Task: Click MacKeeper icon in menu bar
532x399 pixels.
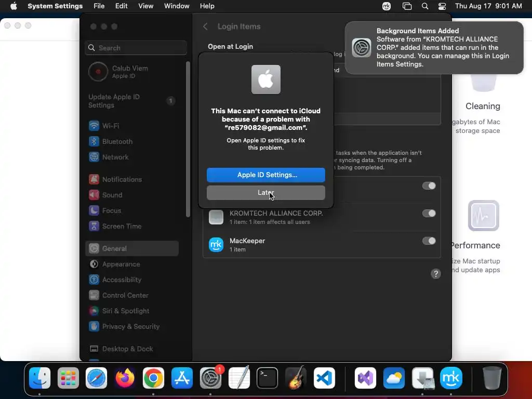Action: pos(387,6)
